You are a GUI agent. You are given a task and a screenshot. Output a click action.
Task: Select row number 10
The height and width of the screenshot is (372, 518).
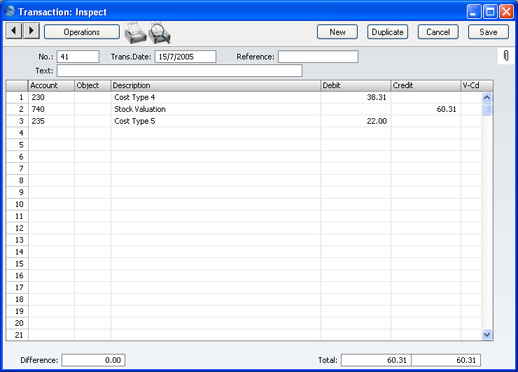coord(17,204)
